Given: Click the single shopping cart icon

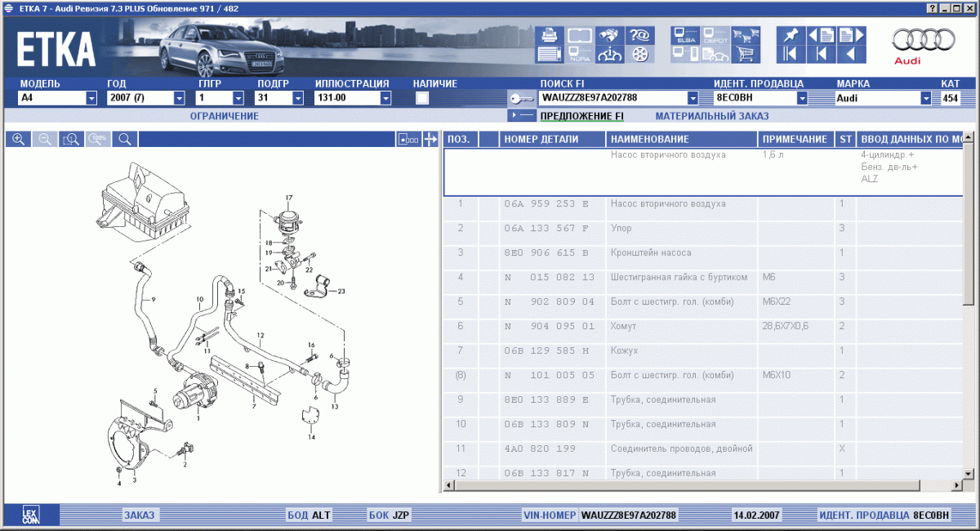Looking at the screenshot, I should click(x=744, y=55).
